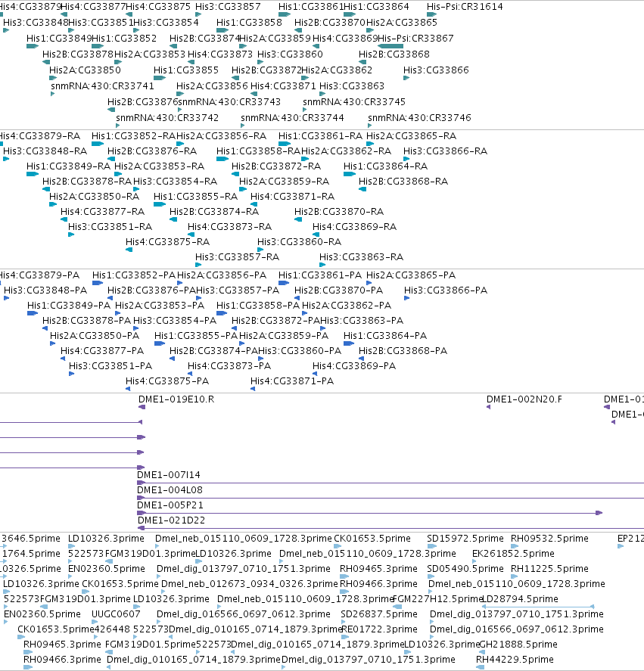
Task: Click protein His1:CG33852-PA label
Action: pos(134,275)
